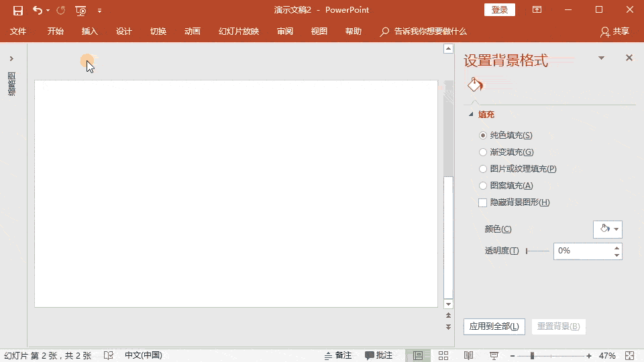The height and width of the screenshot is (362, 644).
Task: Click the 共享 share button
Action: tap(615, 32)
